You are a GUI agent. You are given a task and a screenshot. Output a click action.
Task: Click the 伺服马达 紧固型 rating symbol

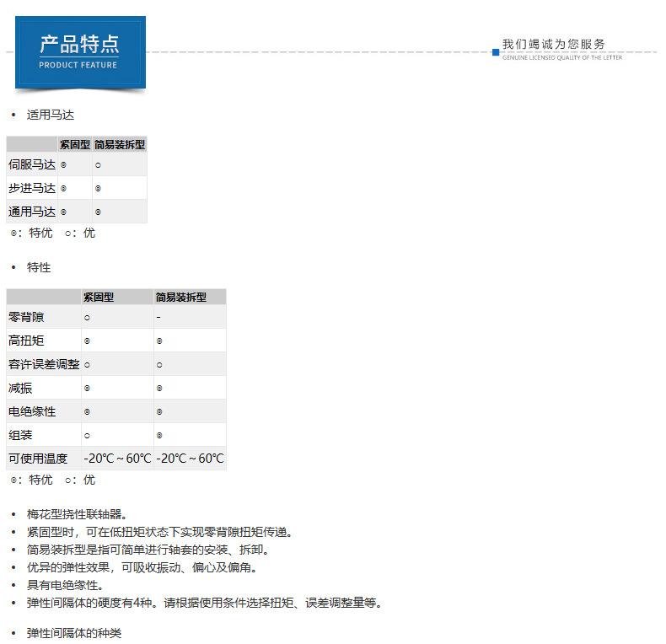click(63, 165)
